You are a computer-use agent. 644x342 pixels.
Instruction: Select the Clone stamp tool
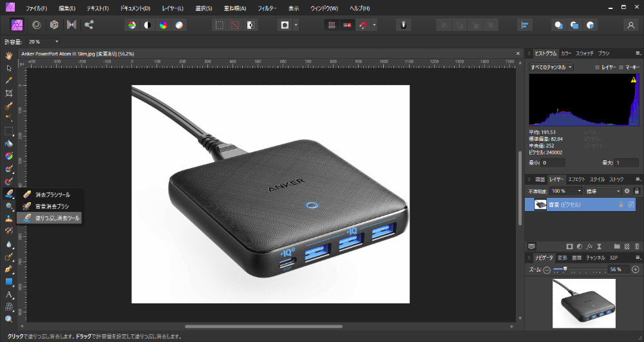coord(8,219)
